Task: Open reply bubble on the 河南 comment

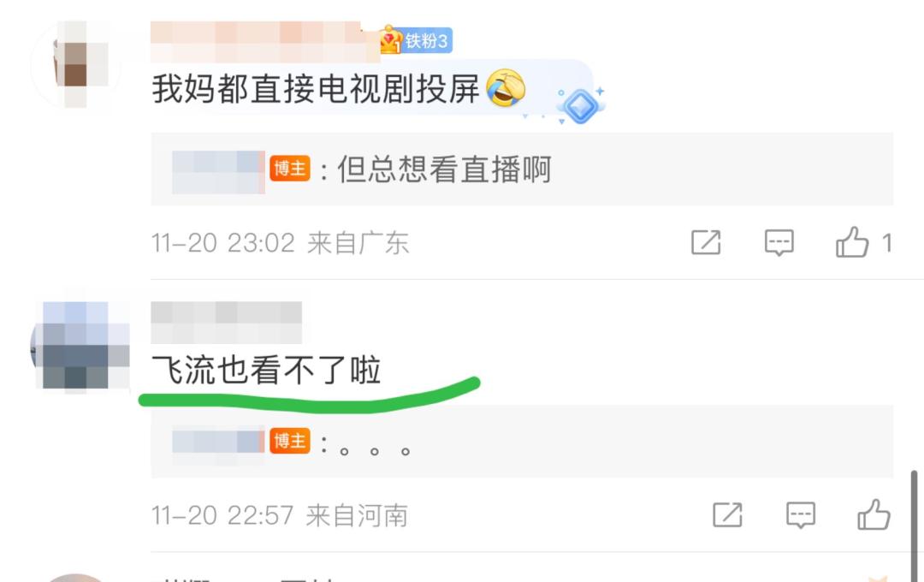Action: (801, 514)
